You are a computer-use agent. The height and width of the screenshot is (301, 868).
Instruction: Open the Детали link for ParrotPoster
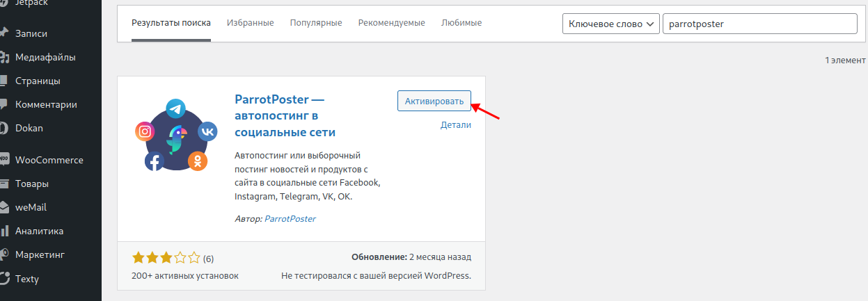point(456,125)
